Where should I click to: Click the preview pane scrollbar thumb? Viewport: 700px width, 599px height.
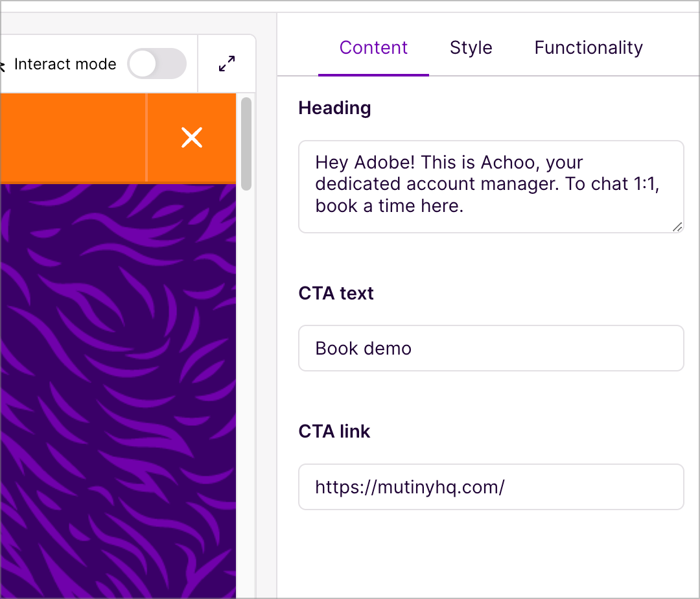[x=246, y=144]
